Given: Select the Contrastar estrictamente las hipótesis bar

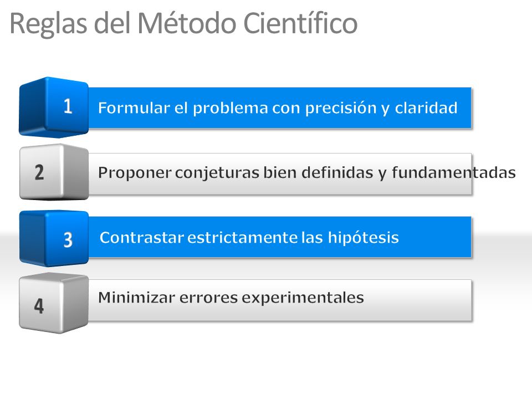Looking at the screenshot, I should 280,237.
